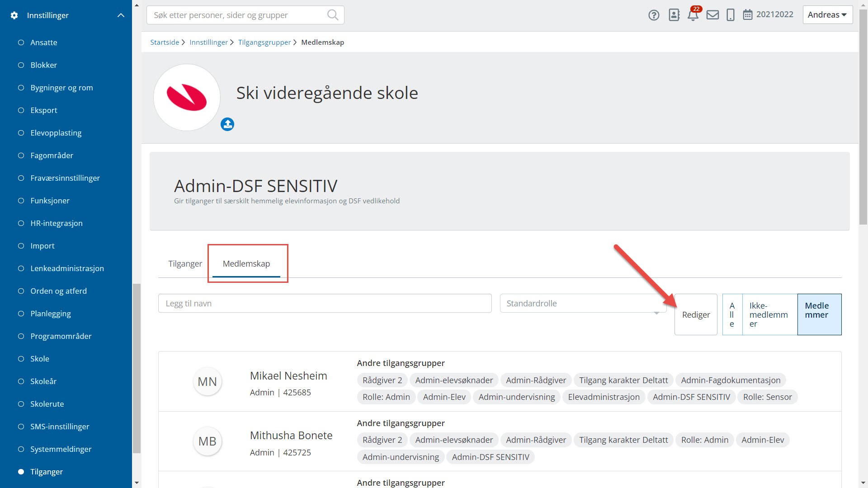The height and width of the screenshot is (488, 868).
Task: Open Orden og atferd settings
Action: [x=58, y=291]
